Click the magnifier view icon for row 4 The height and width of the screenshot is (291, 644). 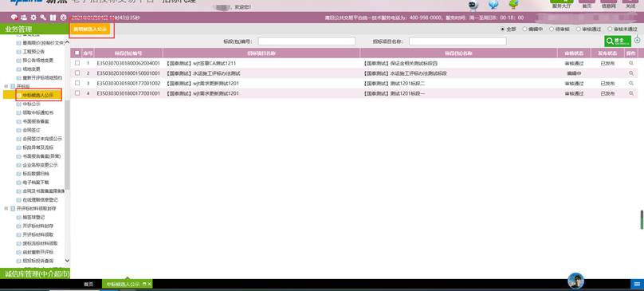tap(631, 93)
